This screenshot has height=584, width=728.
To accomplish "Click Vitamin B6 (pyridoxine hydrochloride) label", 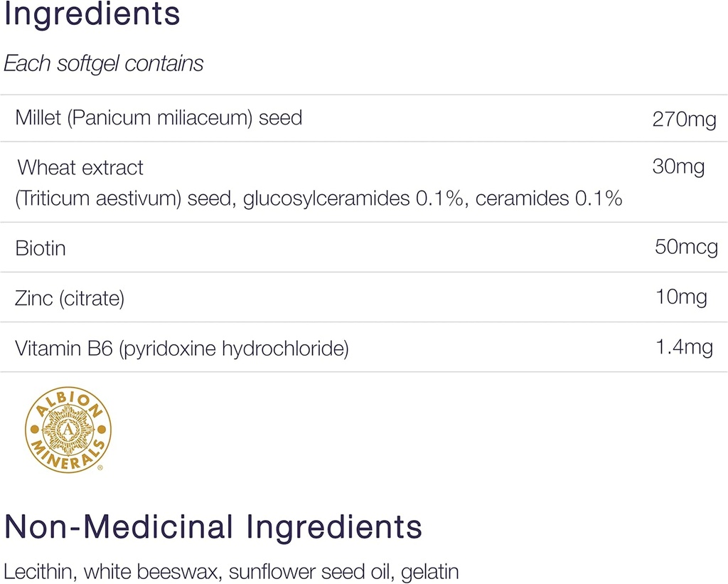I will [x=182, y=349].
